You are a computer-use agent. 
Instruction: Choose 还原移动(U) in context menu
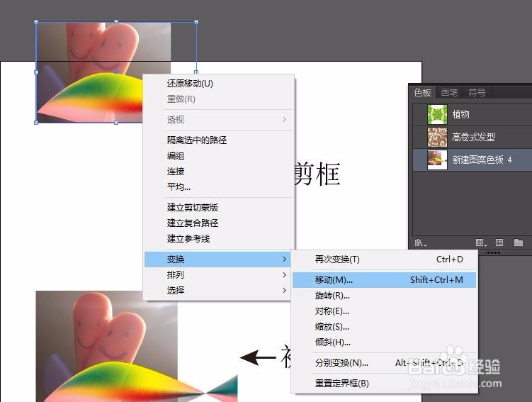(x=219, y=84)
